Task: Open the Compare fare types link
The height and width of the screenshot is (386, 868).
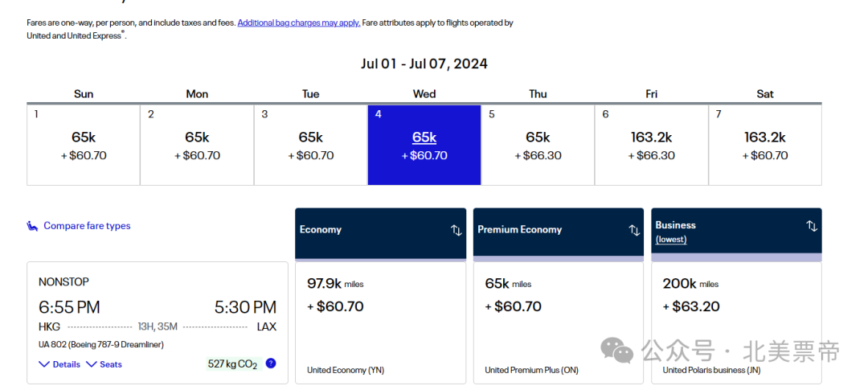Action: pos(87,225)
